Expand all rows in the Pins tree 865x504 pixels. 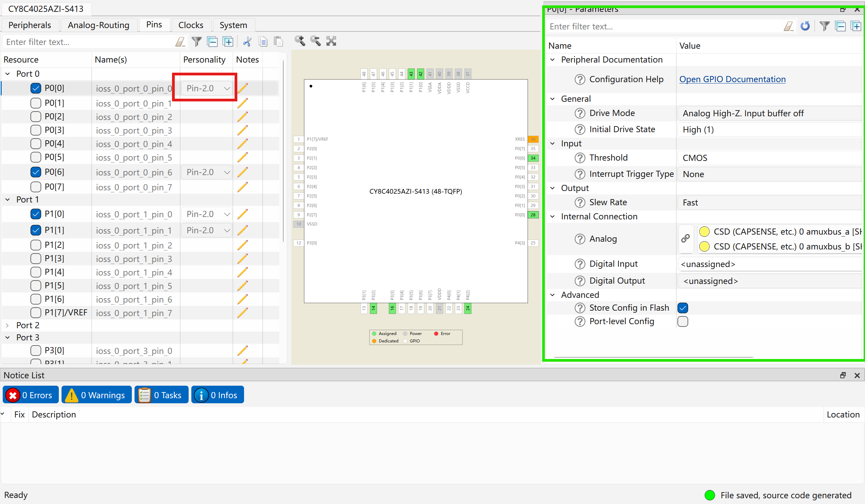click(x=228, y=42)
